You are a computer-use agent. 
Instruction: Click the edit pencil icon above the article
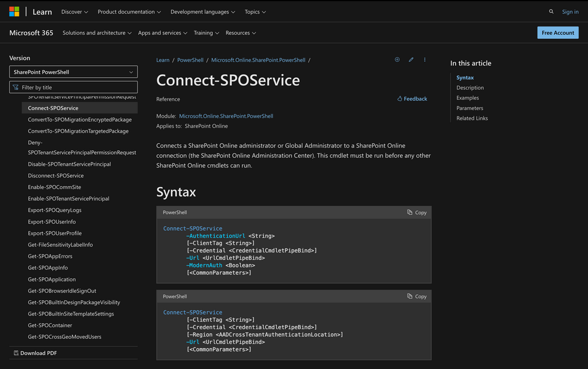point(411,59)
